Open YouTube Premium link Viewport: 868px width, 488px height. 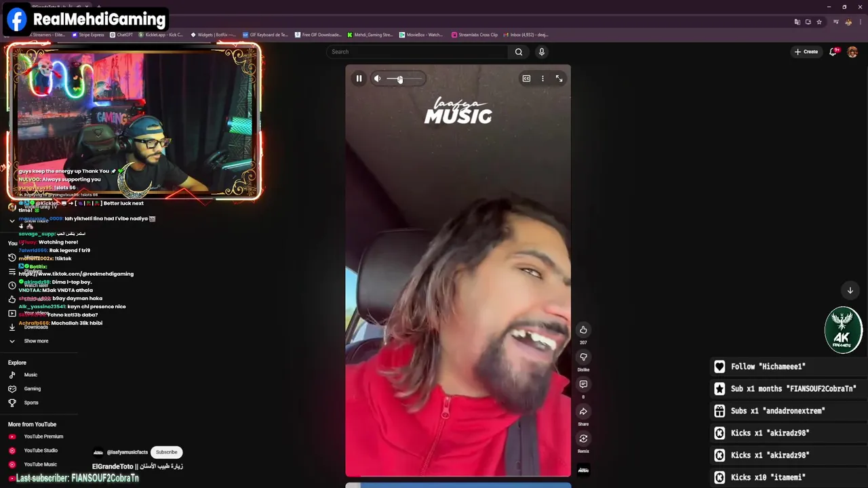click(x=43, y=436)
